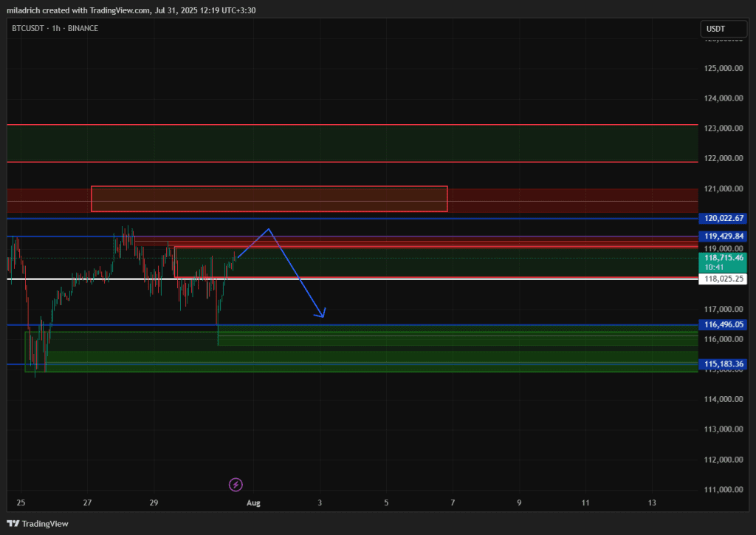The height and width of the screenshot is (535, 756).
Task: Click the blue projection arrowhead
Action: pyautogui.click(x=323, y=315)
